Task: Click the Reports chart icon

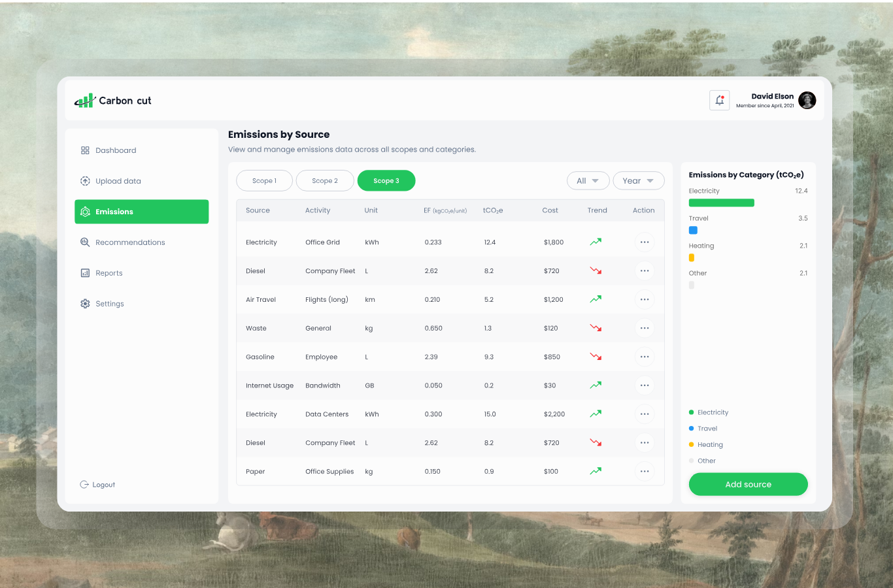Action: click(x=85, y=273)
